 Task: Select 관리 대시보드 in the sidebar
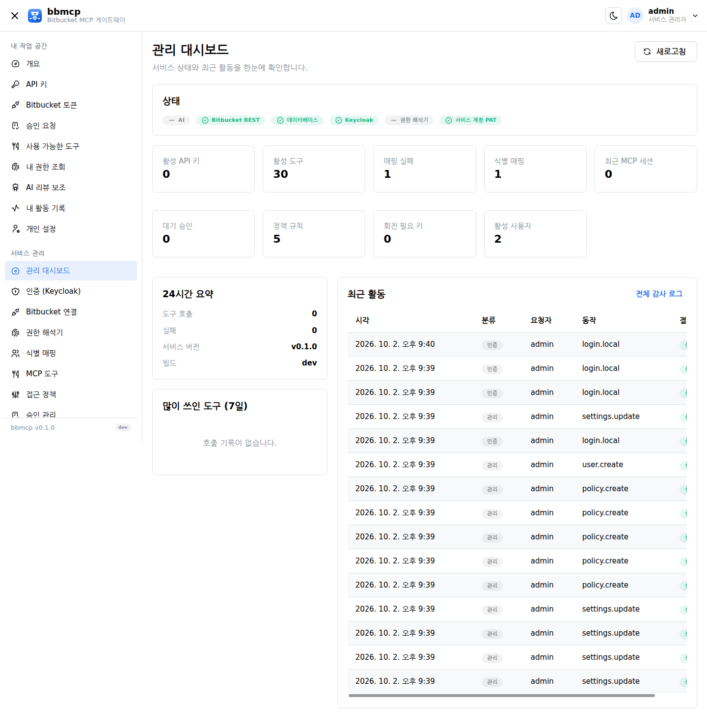[x=71, y=271]
